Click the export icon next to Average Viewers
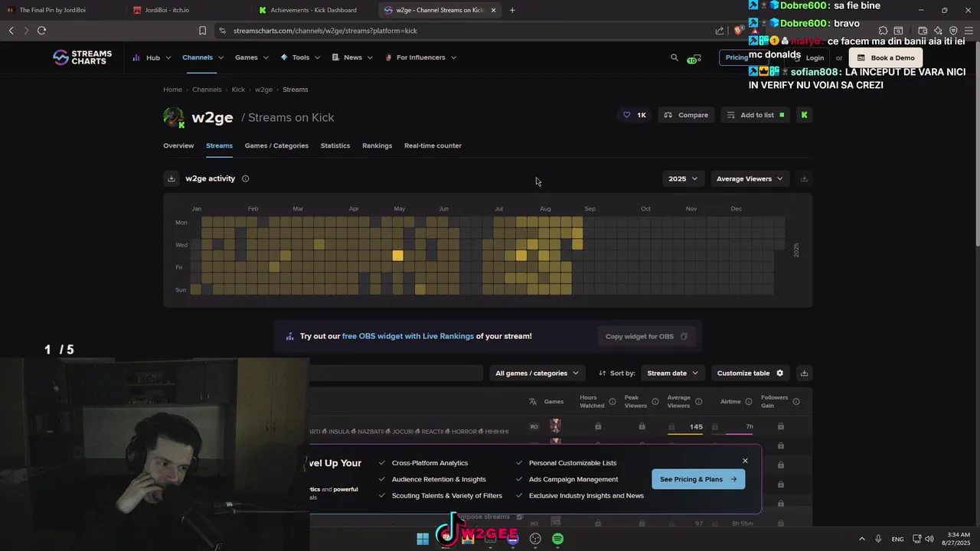This screenshot has height=551, width=980. [x=804, y=178]
